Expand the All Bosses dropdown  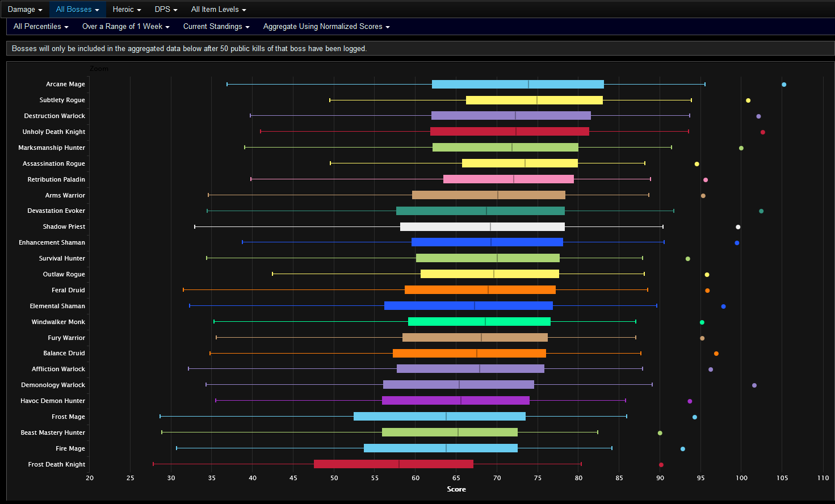[77, 10]
